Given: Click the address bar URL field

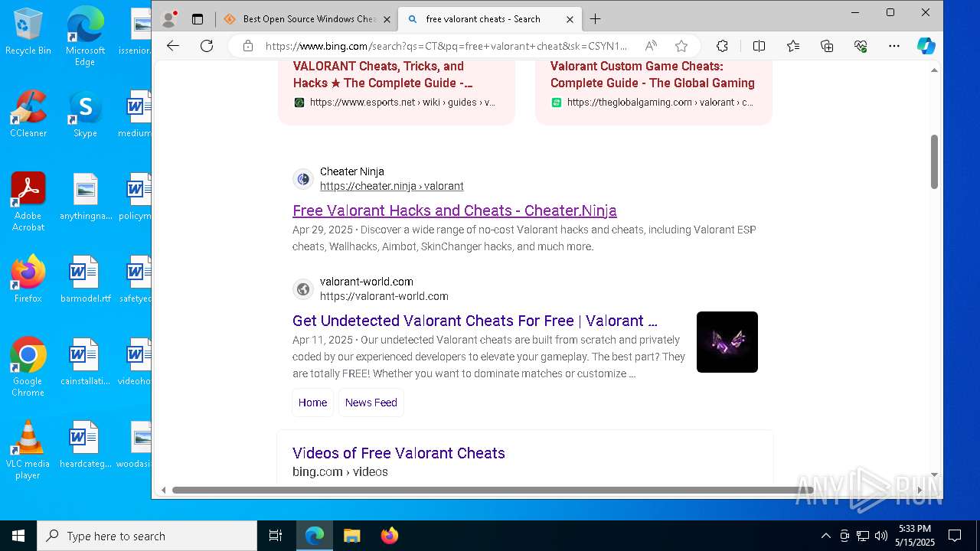Looking at the screenshot, I should [446, 46].
